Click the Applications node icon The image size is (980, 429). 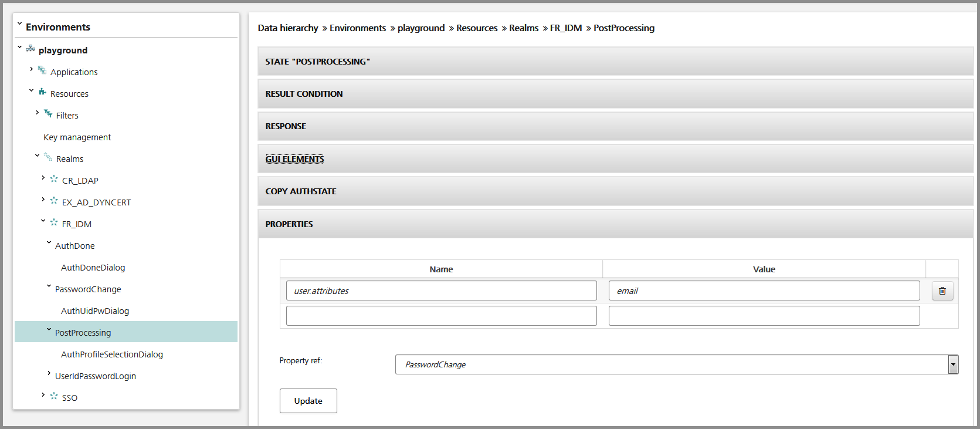pos(42,70)
